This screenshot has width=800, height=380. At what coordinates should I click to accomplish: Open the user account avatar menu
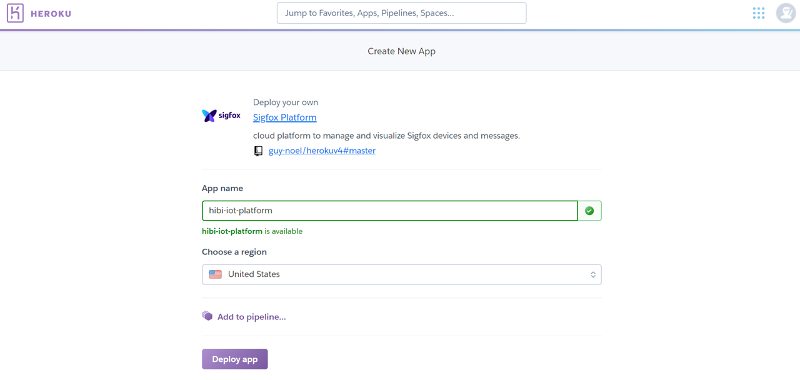[x=786, y=13]
